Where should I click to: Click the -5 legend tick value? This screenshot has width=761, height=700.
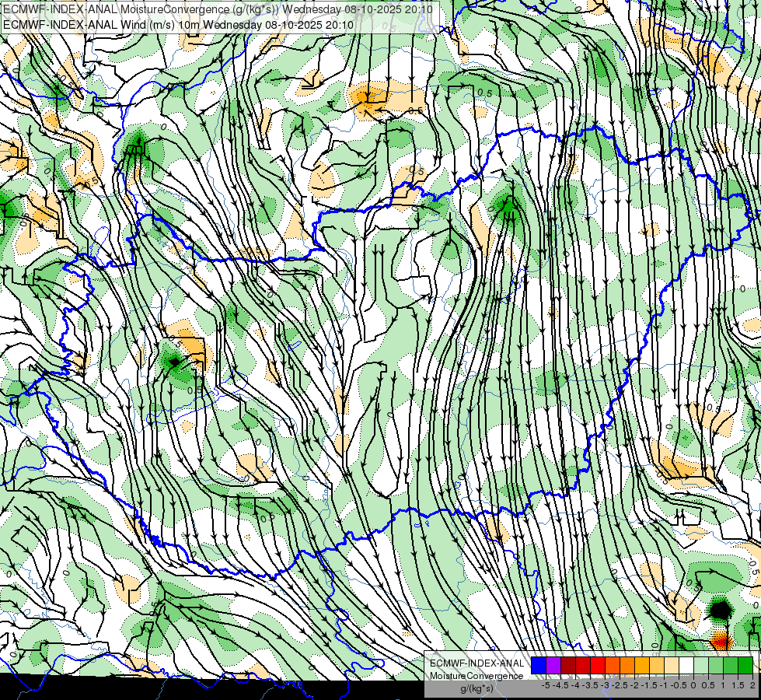tap(546, 685)
